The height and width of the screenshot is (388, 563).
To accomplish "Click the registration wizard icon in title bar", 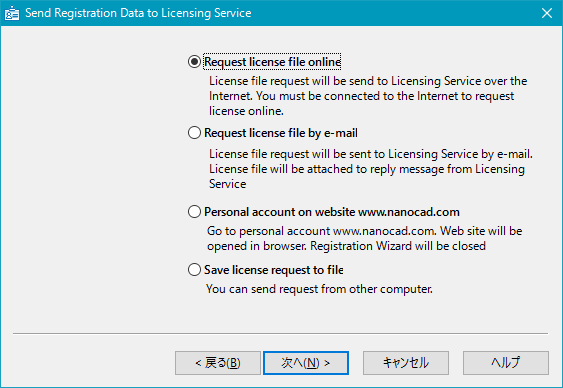I will 12,13.
